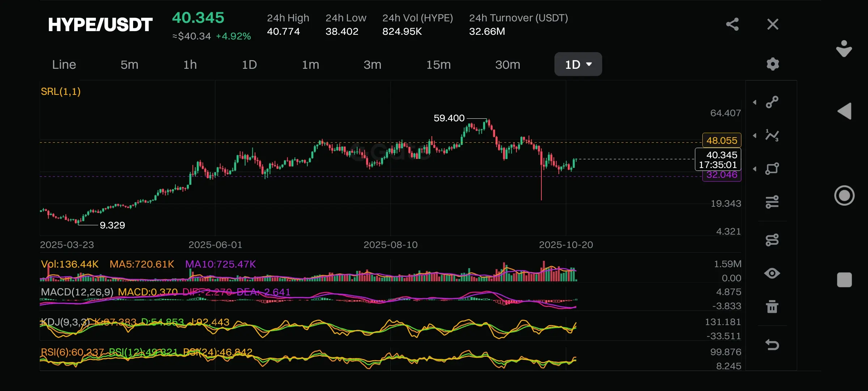Select the wave pattern drawing tool
This screenshot has width=868, height=391.
pos(772,135)
